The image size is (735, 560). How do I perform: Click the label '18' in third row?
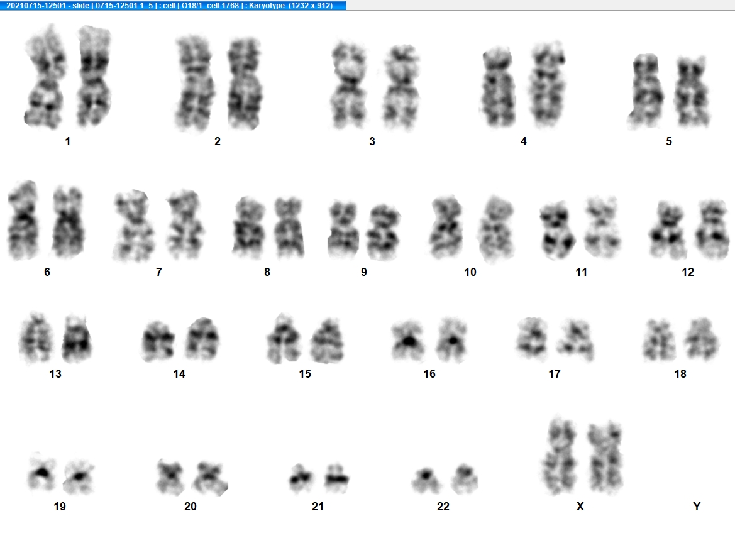click(680, 373)
